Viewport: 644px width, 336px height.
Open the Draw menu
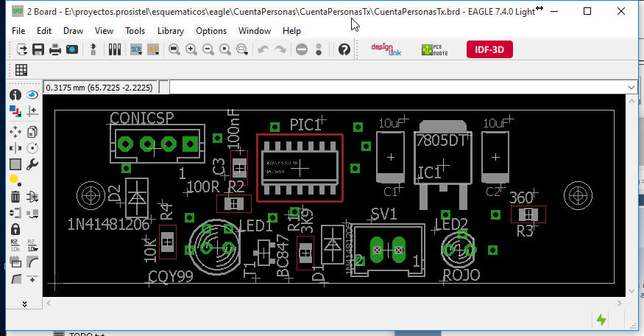[73, 31]
